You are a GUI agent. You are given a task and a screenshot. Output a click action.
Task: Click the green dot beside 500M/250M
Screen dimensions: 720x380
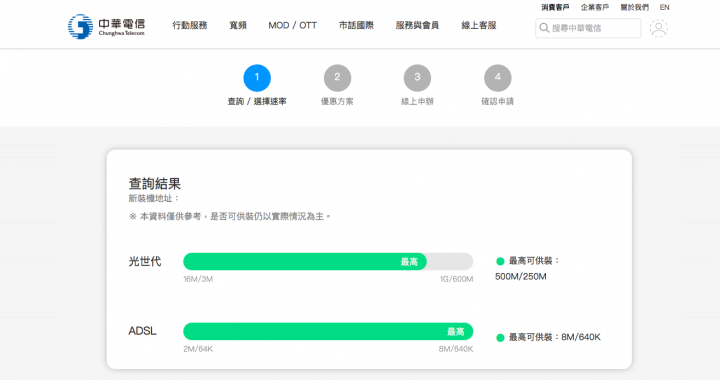(500, 261)
